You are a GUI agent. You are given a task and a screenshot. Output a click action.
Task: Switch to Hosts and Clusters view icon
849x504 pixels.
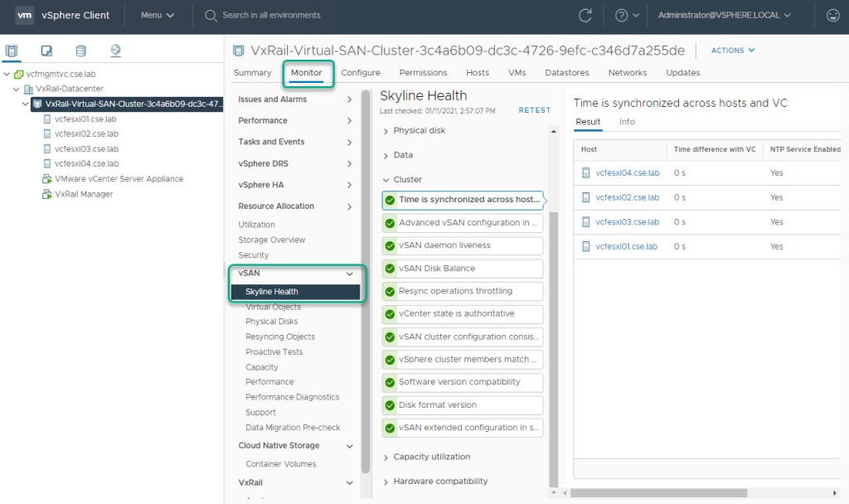12,51
